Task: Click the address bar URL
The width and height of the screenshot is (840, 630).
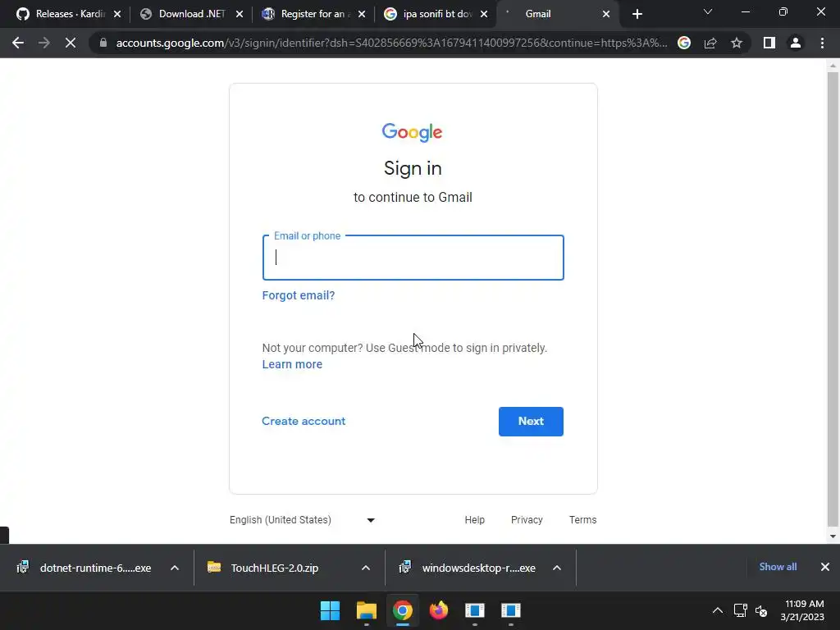Action: tap(391, 43)
